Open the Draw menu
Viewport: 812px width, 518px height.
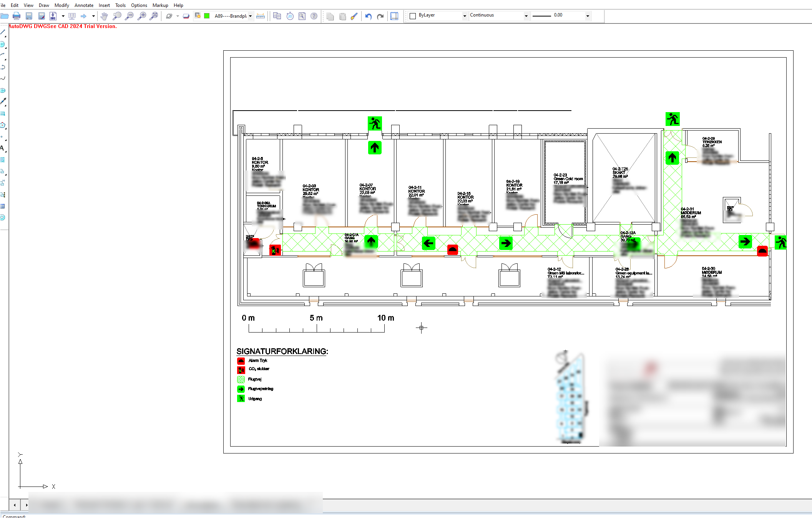[44, 5]
